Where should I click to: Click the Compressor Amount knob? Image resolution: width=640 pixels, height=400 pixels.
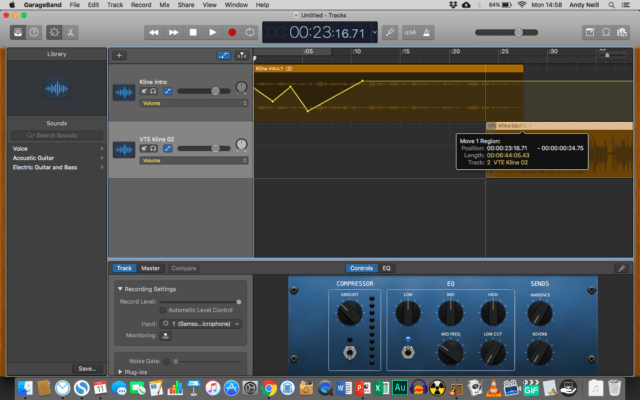tap(349, 313)
